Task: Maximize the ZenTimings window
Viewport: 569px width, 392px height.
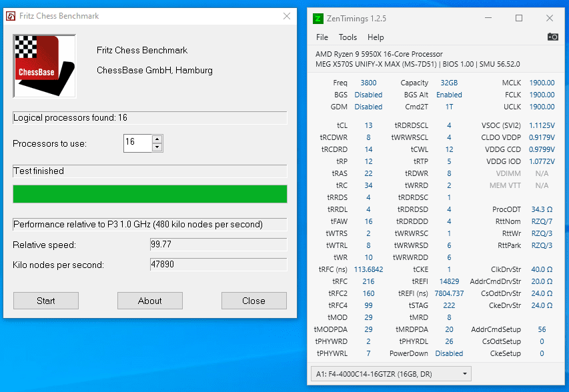Action: pyautogui.click(x=519, y=18)
